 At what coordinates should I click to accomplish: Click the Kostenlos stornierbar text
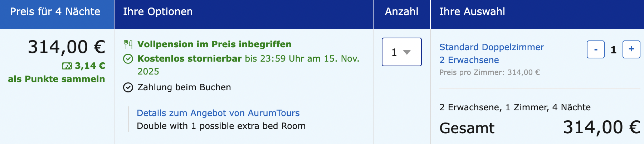[x=189, y=58]
